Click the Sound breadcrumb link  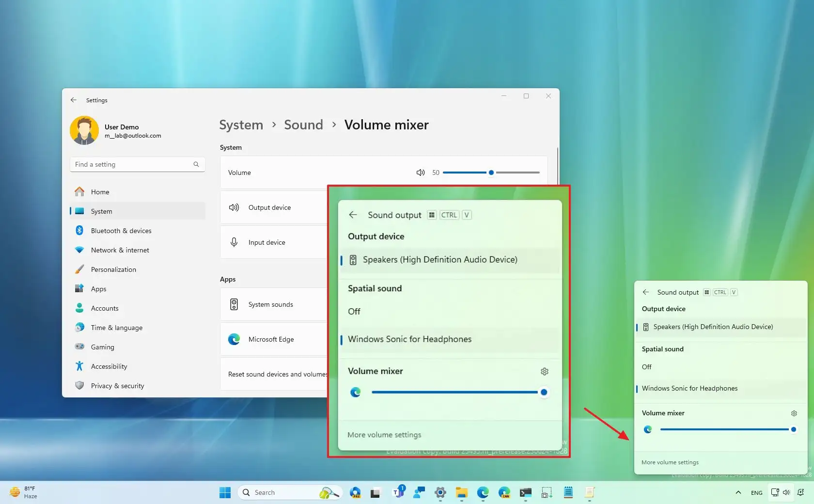tap(303, 125)
